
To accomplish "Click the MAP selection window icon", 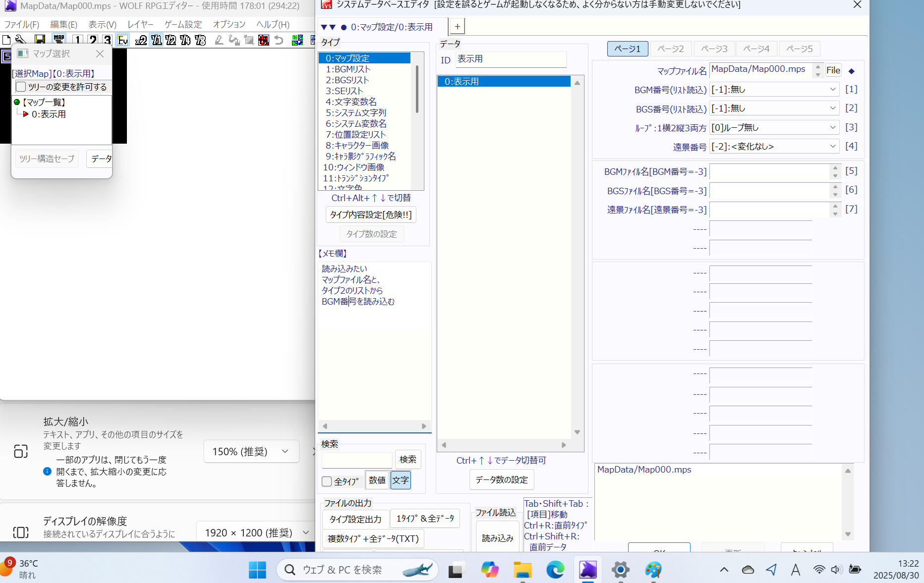I will click(59, 40).
